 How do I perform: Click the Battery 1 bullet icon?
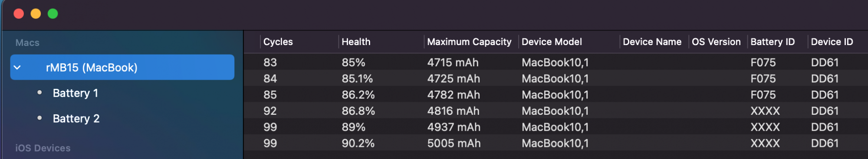(x=40, y=92)
